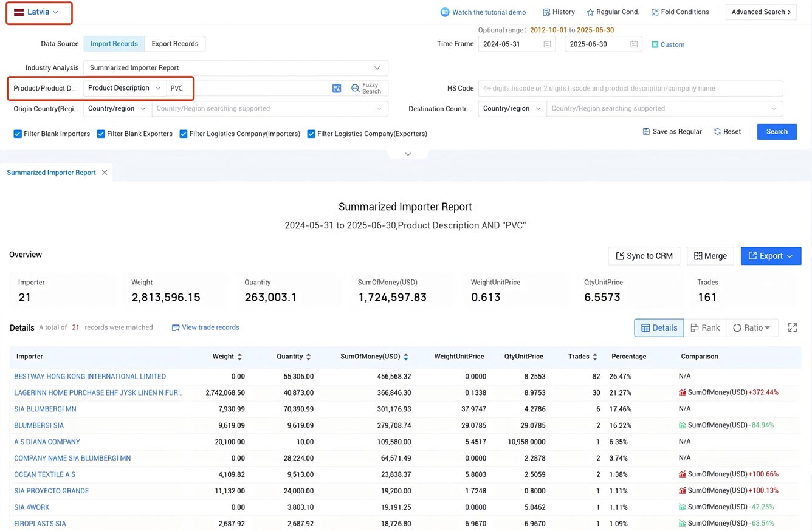Open EIROPLASTS SIA importer link
The width and height of the screenshot is (812, 531).
pyautogui.click(x=40, y=524)
